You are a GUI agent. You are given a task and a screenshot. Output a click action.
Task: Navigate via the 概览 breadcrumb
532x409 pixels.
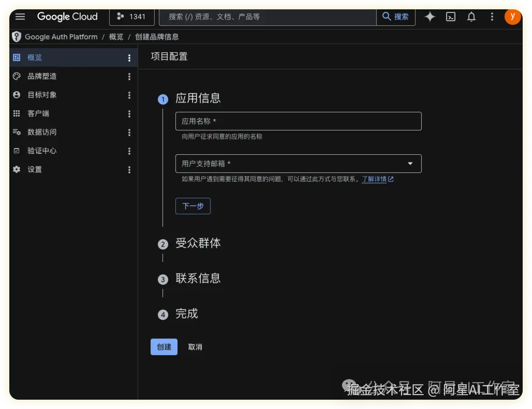tap(116, 37)
